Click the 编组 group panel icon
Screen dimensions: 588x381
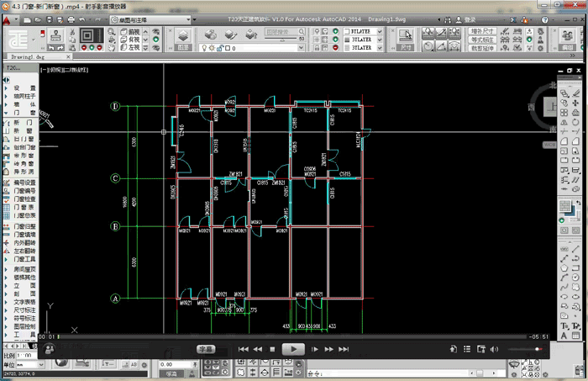(567, 35)
